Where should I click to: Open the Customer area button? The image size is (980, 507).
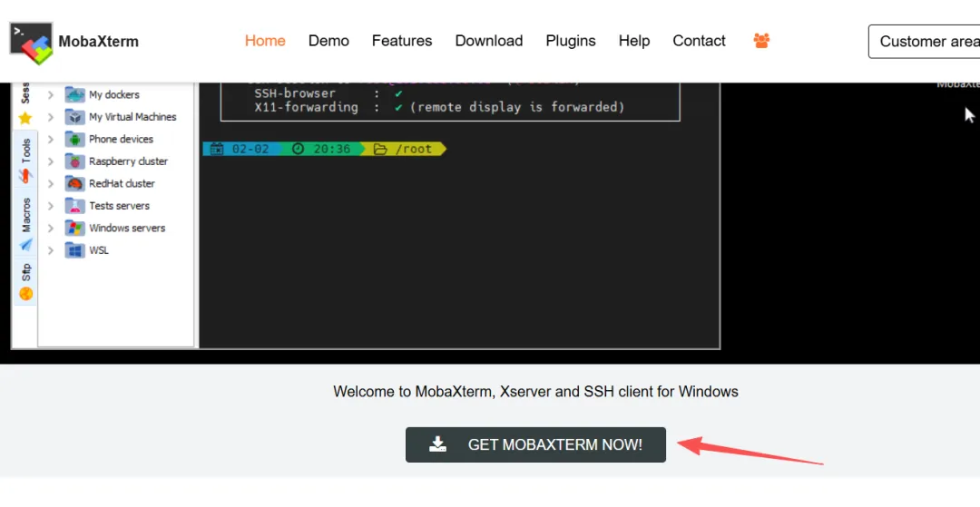click(x=925, y=41)
